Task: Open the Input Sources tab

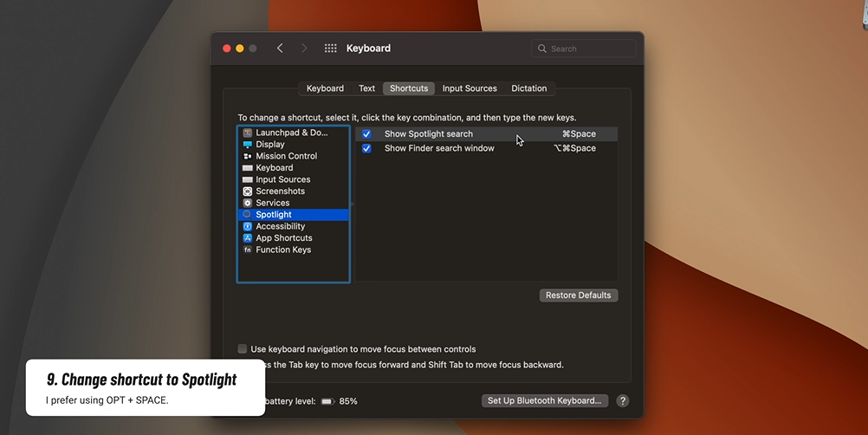Action: click(x=470, y=88)
